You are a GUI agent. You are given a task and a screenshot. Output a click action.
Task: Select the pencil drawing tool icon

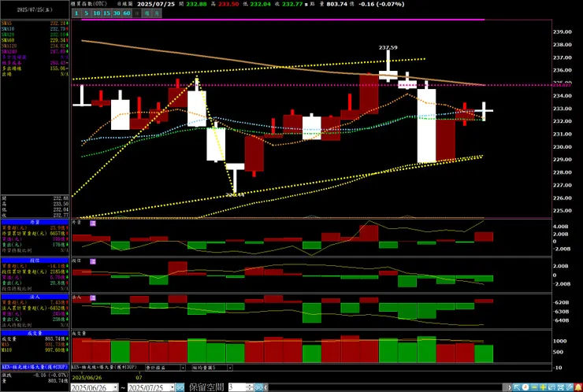[x=570, y=387]
